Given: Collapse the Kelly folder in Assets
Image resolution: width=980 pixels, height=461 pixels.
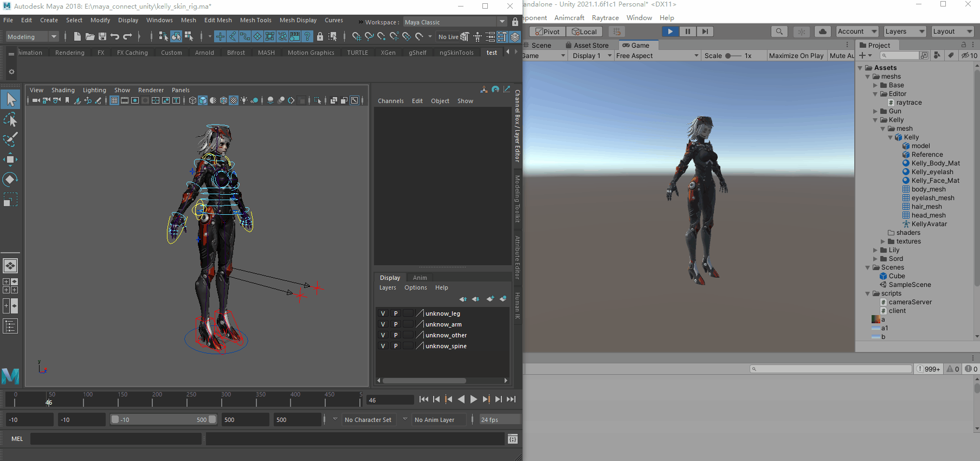Looking at the screenshot, I should 875,120.
